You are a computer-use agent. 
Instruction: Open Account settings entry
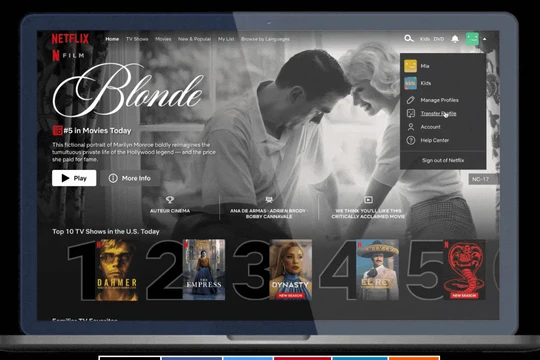pyautogui.click(x=430, y=127)
